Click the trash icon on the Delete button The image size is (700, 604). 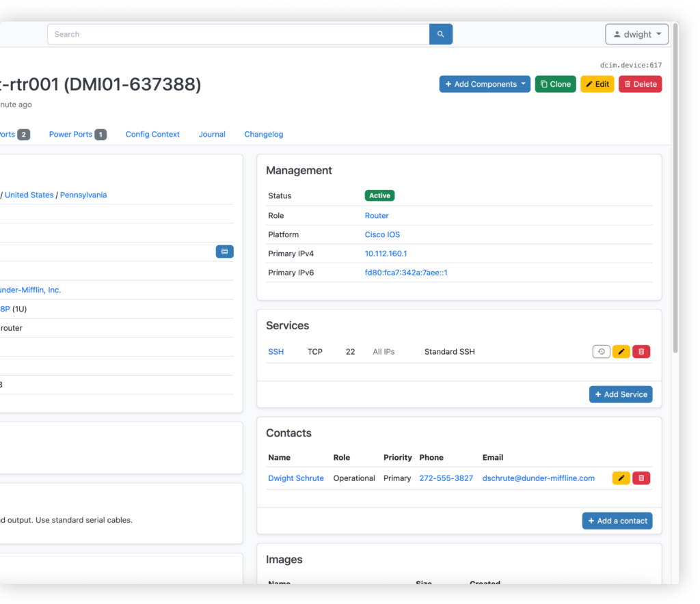[628, 84]
